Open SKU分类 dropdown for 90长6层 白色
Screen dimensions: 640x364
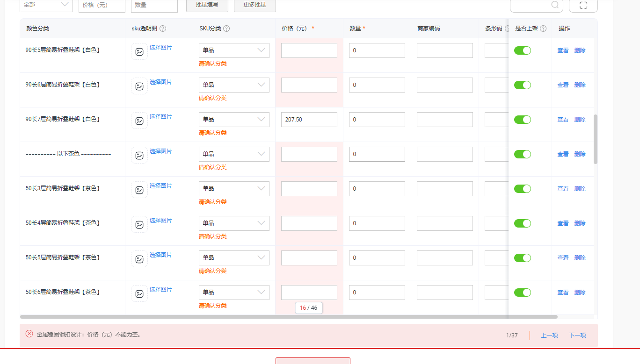pos(234,85)
